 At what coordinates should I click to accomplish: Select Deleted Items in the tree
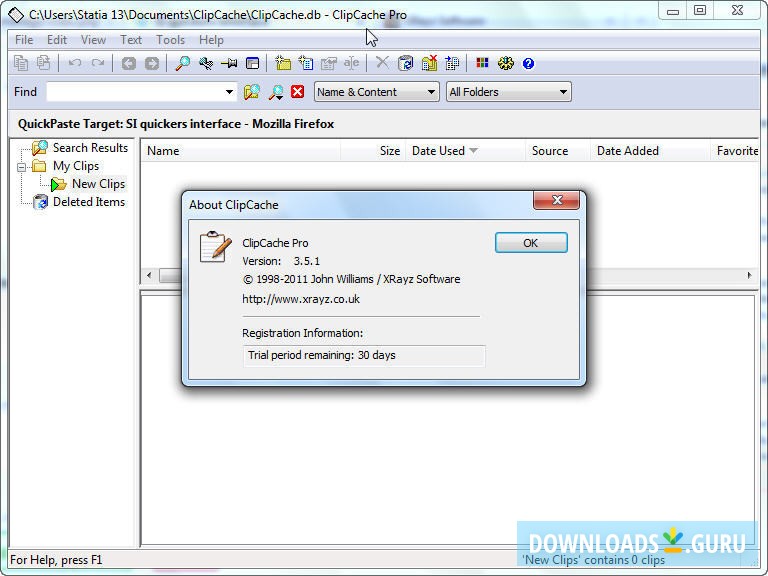pyautogui.click(x=89, y=202)
